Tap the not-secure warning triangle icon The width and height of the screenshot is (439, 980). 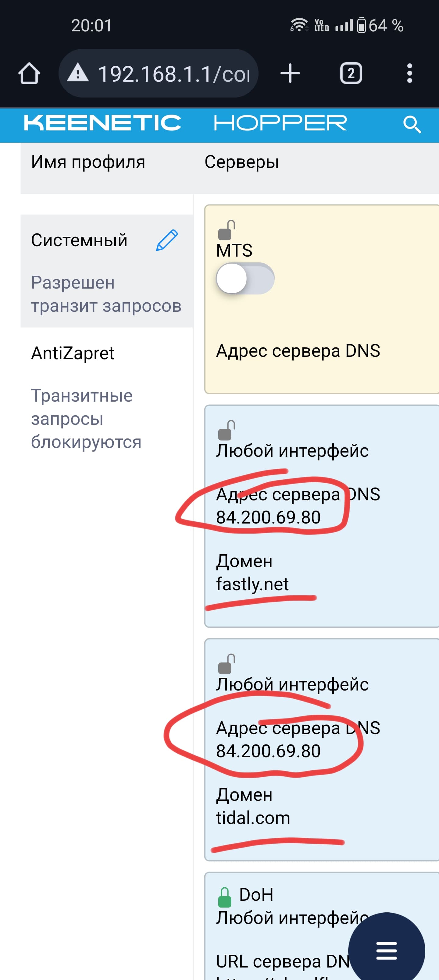coord(78,73)
